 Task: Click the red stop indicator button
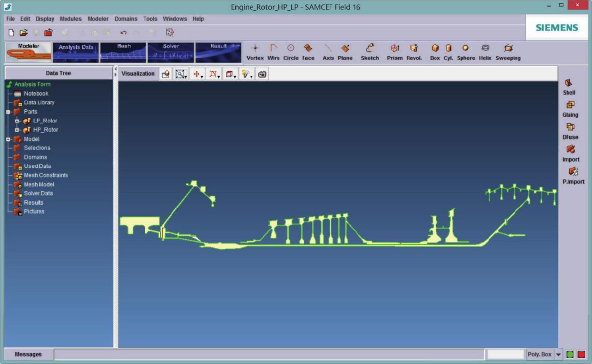click(x=581, y=354)
